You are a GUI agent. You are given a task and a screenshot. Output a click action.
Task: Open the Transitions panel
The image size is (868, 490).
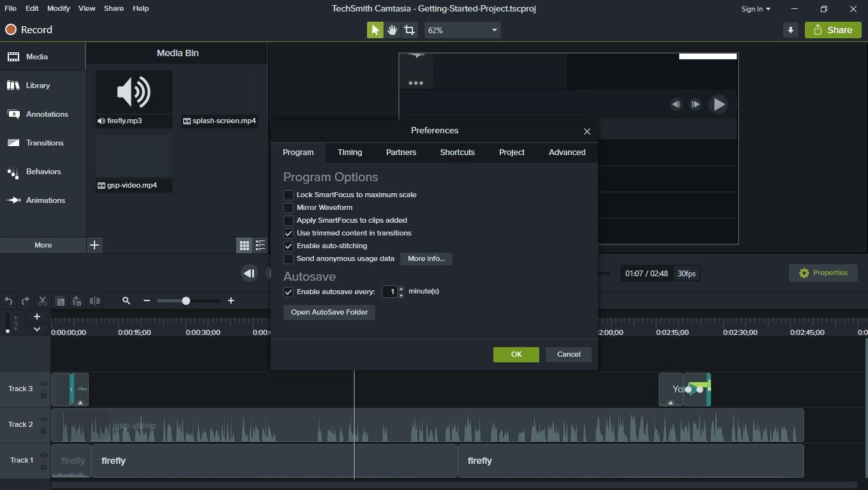click(x=43, y=143)
